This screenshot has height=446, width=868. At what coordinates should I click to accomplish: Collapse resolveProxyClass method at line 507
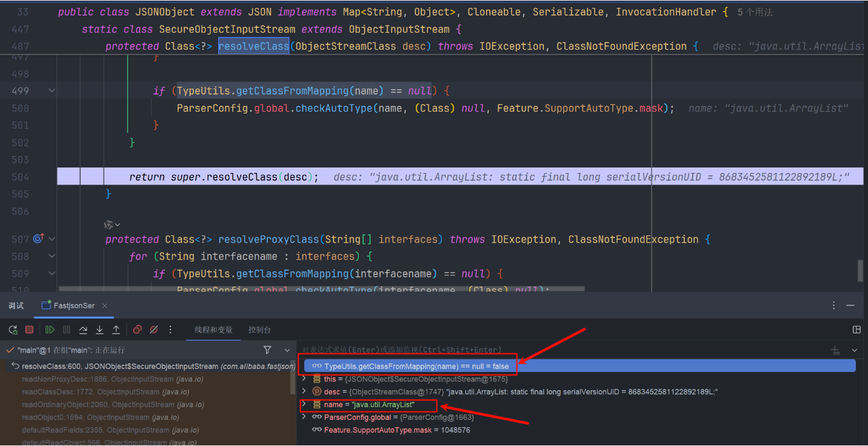point(52,239)
